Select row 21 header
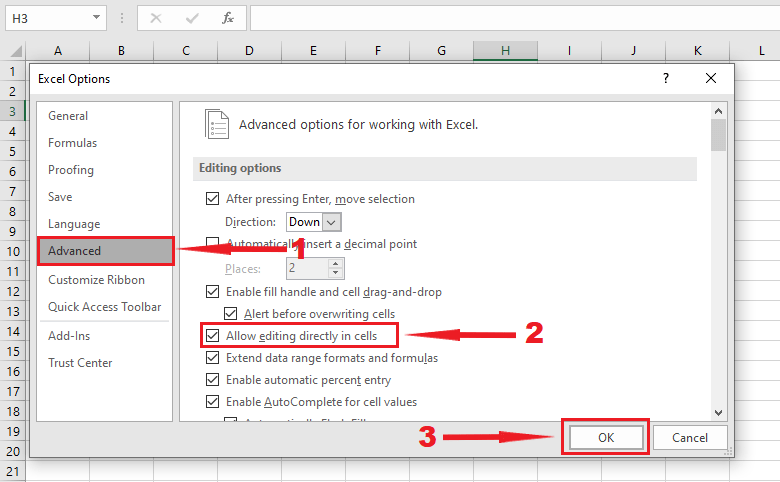The width and height of the screenshot is (780, 482). [x=12, y=471]
